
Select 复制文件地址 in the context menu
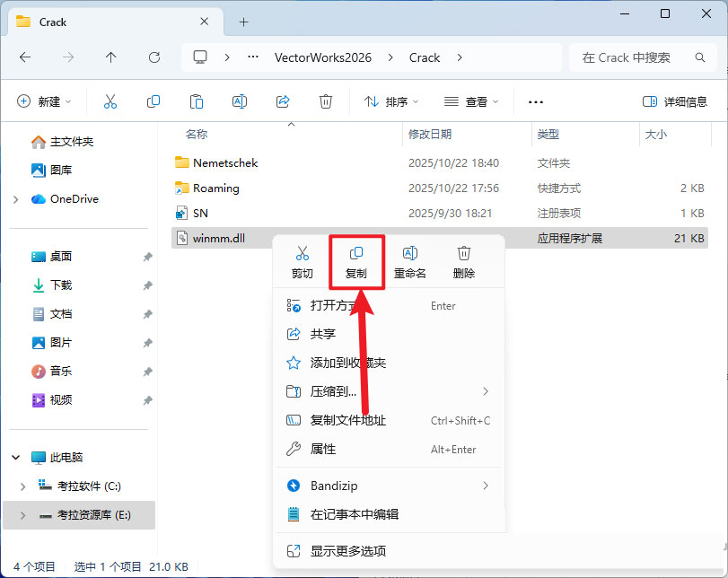point(389,420)
